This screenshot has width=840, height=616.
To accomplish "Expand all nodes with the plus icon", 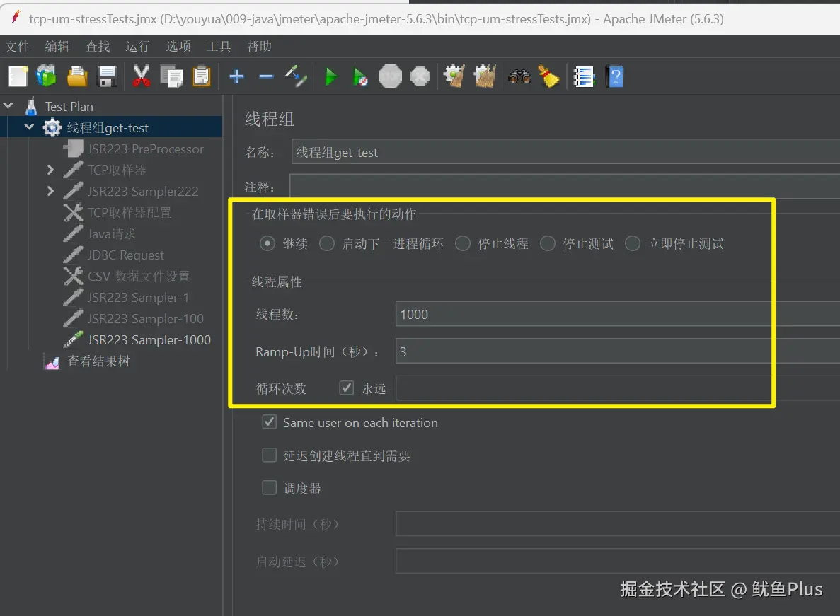I will [x=236, y=76].
